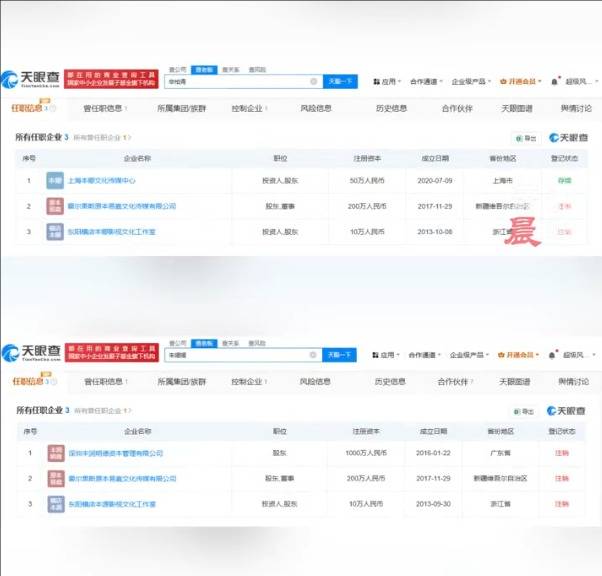Open the 深圳丰润明德资本管理有限公司 company link
The height and width of the screenshot is (576, 602).
[x=115, y=453]
